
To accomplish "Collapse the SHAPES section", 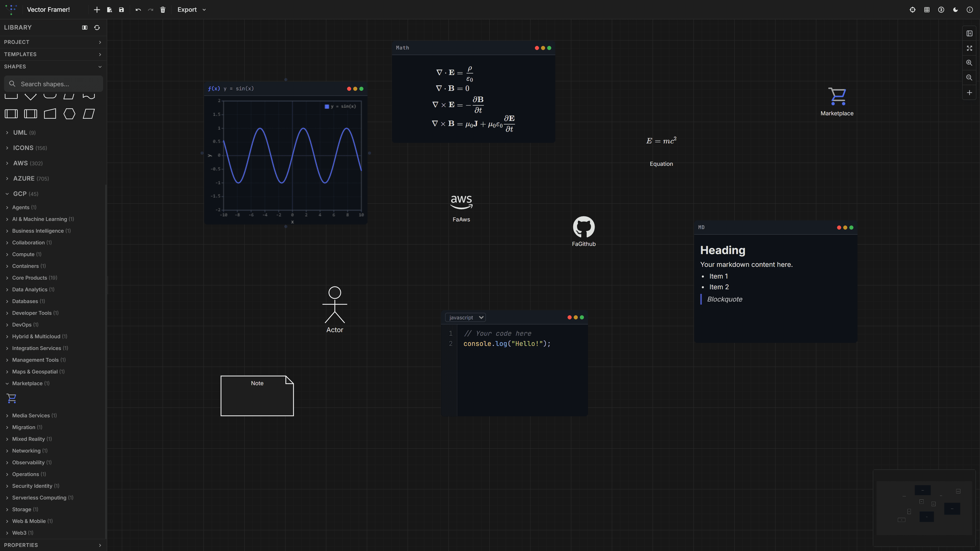I will (53, 67).
